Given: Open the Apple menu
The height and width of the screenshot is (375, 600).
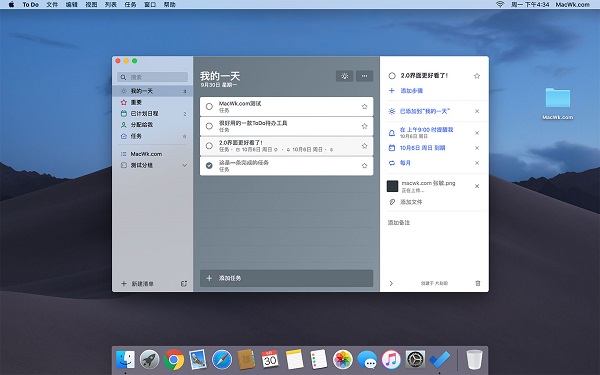Looking at the screenshot, I should pos(11,5).
